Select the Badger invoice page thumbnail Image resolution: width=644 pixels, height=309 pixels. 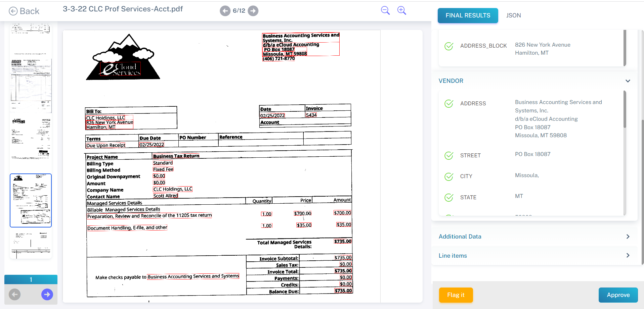(x=31, y=86)
